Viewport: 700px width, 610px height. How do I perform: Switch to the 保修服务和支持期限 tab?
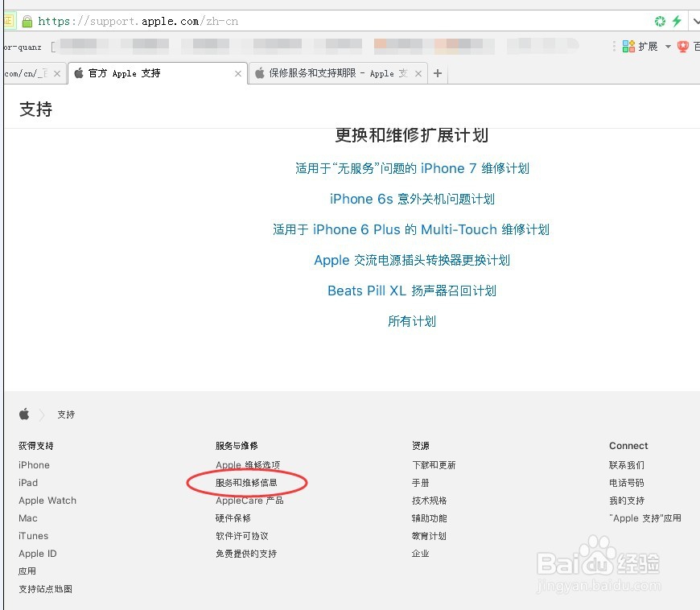337,73
